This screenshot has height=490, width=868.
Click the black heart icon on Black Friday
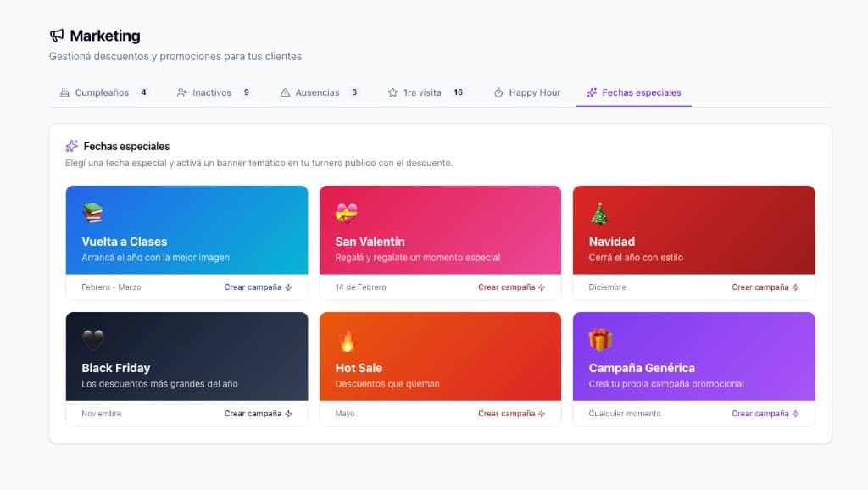click(92, 340)
